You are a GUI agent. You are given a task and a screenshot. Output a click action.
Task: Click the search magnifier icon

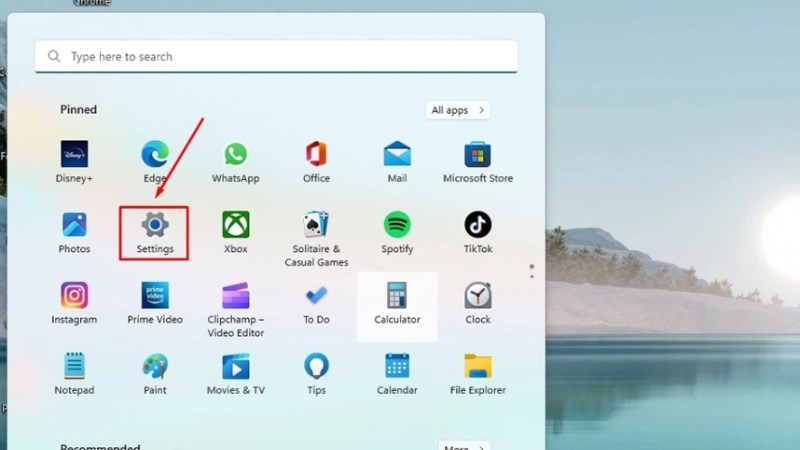point(54,56)
